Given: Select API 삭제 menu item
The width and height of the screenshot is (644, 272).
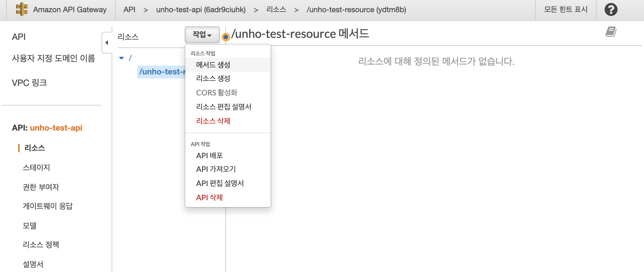Looking at the screenshot, I should click(x=228, y=198).
